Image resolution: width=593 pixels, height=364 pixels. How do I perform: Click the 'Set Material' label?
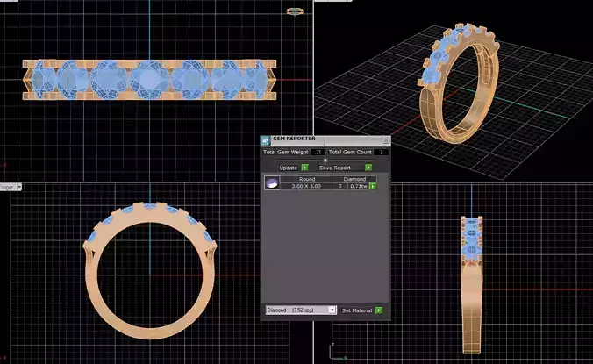357,310
